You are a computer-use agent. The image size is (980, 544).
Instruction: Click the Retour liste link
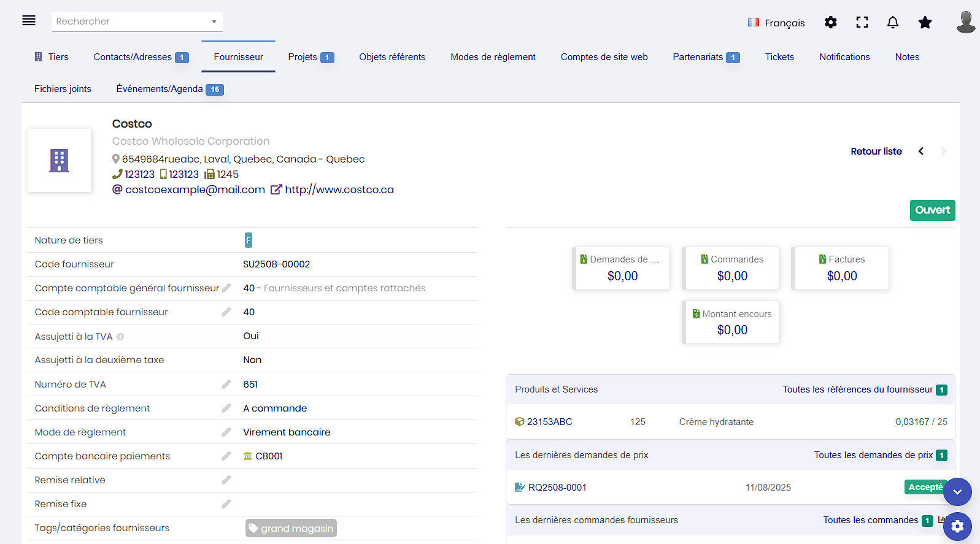pos(876,151)
